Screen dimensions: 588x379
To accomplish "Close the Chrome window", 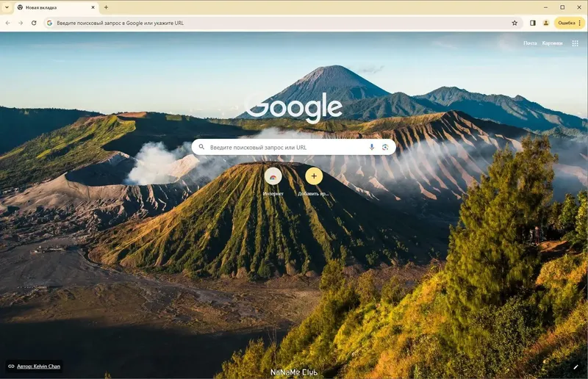I will (579, 7).
